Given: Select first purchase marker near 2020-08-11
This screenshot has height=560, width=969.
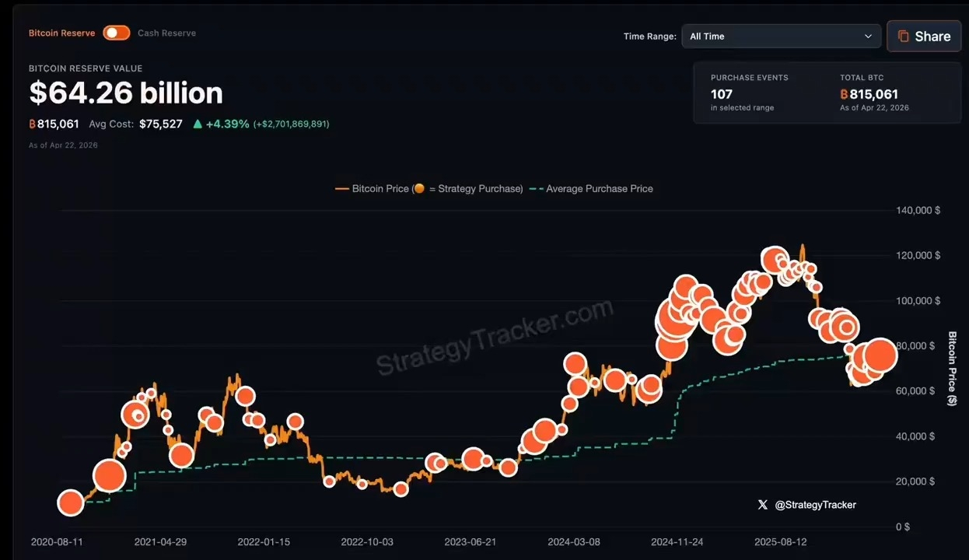Looking at the screenshot, I should tap(71, 502).
